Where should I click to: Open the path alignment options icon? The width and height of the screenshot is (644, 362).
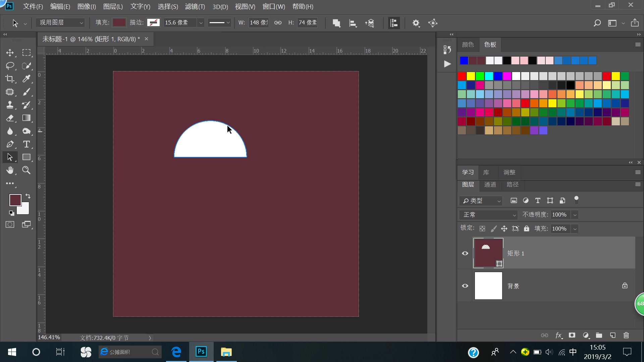(x=353, y=23)
